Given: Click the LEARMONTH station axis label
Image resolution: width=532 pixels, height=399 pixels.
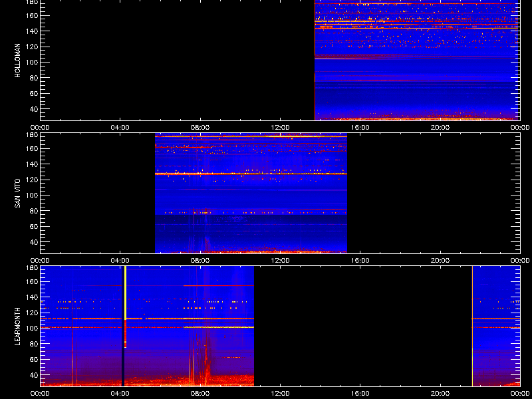Looking at the screenshot, I should pyautogui.click(x=18, y=327).
